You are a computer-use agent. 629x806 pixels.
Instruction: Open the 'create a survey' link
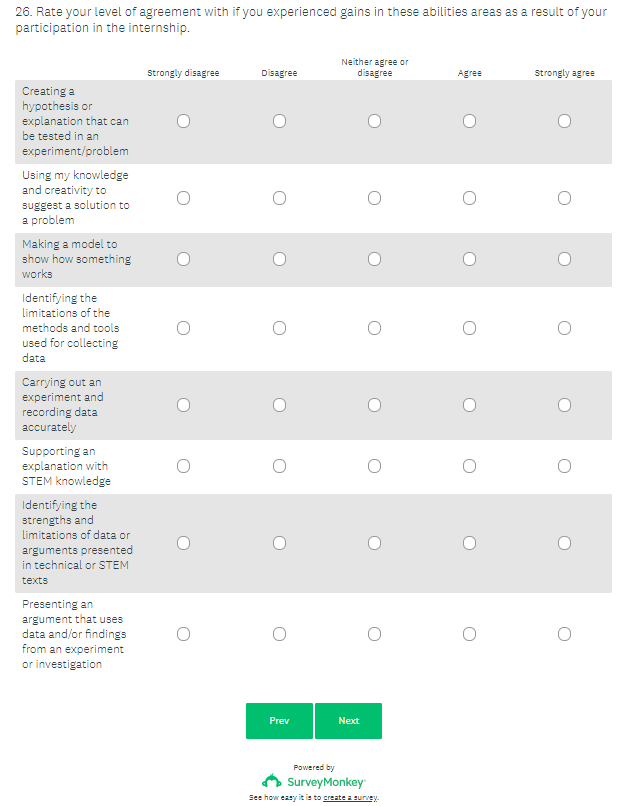(350, 798)
